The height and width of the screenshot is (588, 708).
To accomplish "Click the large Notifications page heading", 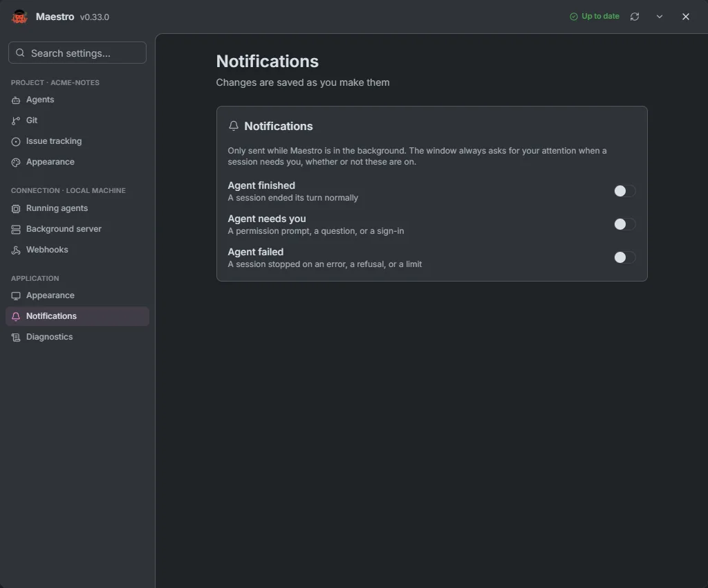I will click(268, 61).
